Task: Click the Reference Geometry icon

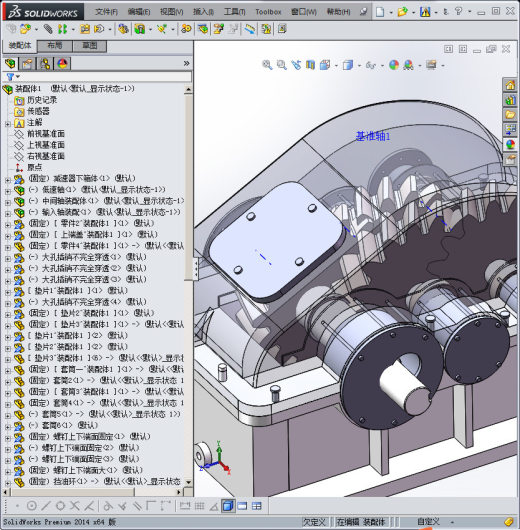Action: click(162, 29)
